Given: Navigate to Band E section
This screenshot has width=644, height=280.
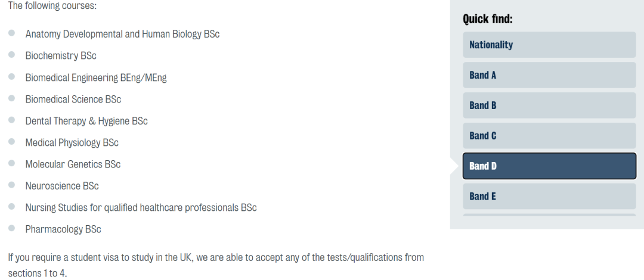Looking at the screenshot, I should click(549, 196).
